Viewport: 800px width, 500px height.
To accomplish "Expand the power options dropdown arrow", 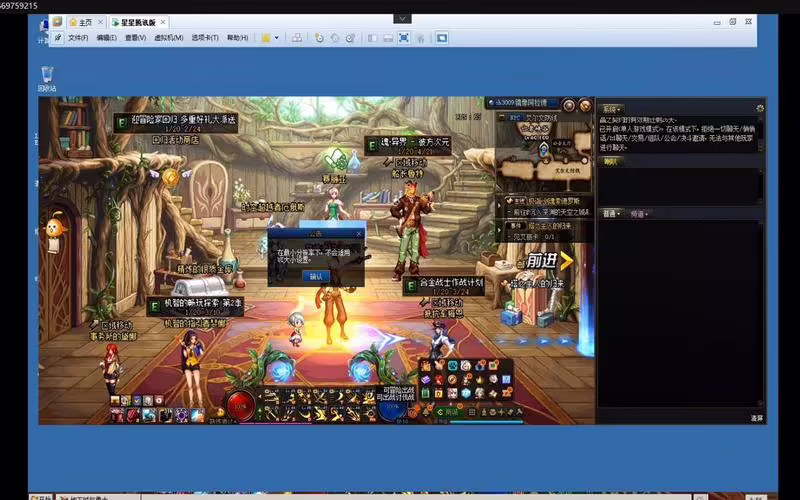I will (x=277, y=38).
